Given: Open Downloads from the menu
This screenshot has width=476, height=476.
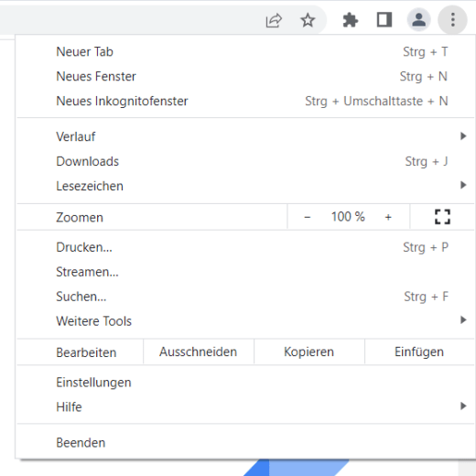Looking at the screenshot, I should point(245,161).
